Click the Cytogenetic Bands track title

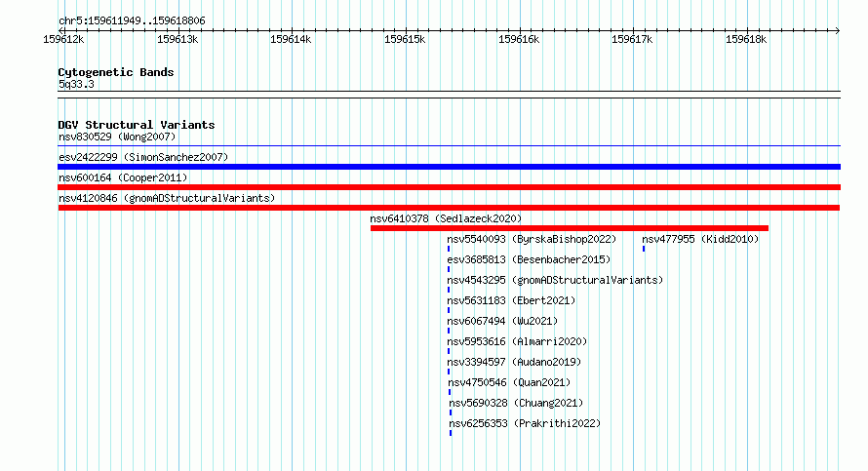pyautogui.click(x=116, y=72)
